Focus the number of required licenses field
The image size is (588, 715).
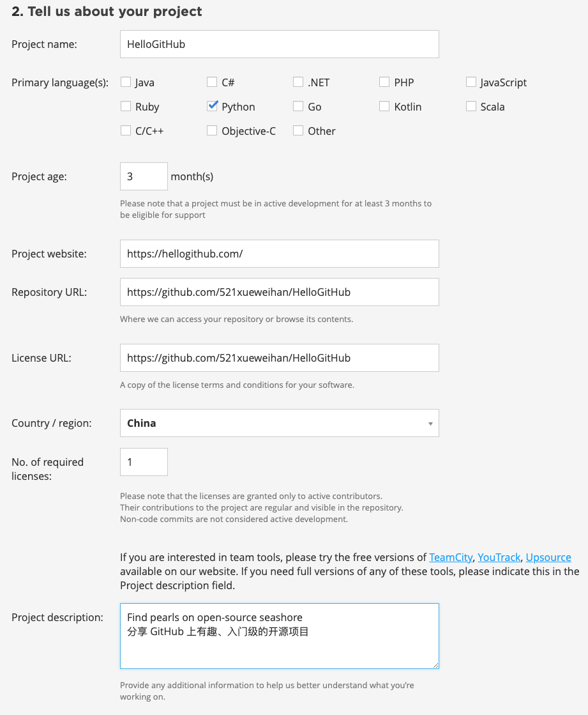(144, 461)
